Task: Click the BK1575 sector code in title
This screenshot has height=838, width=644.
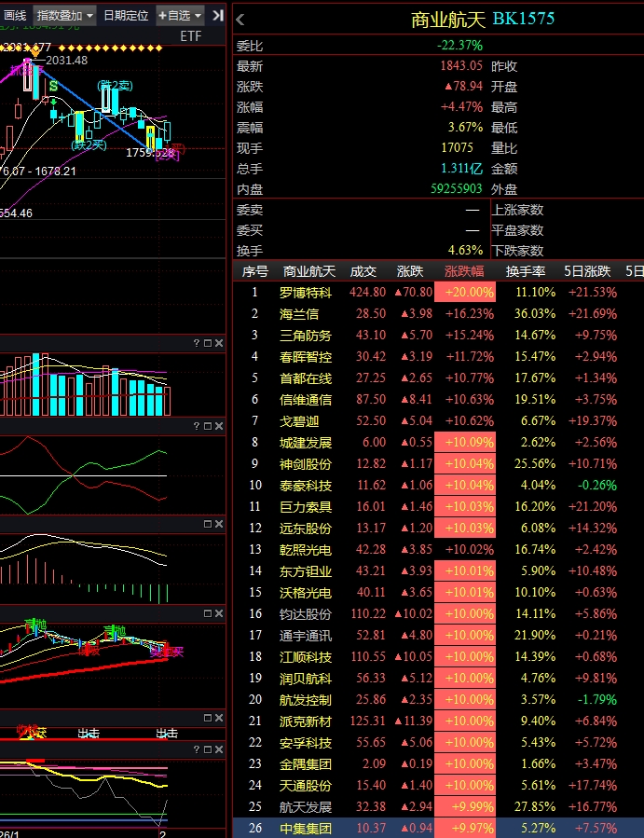Action: coord(524,19)
